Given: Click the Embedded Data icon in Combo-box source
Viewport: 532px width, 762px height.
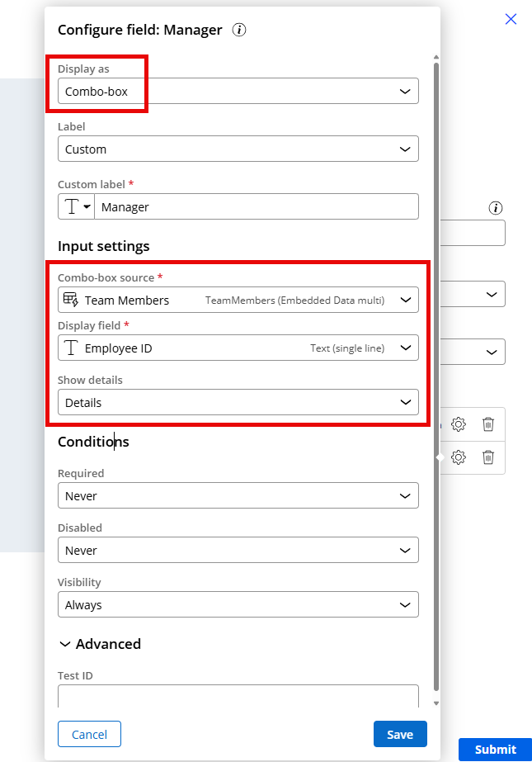Looking at the screenshot, I should click(x=70, y=299).
